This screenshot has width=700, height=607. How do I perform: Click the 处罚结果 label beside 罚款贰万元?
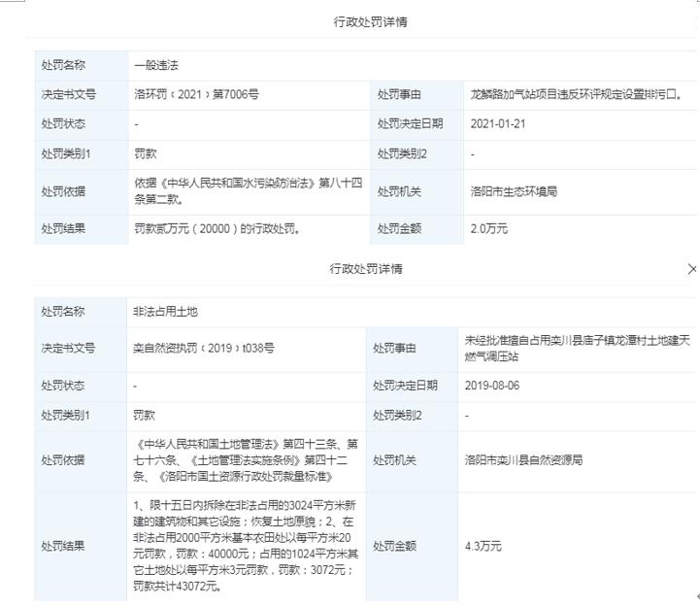pos(63,228)
